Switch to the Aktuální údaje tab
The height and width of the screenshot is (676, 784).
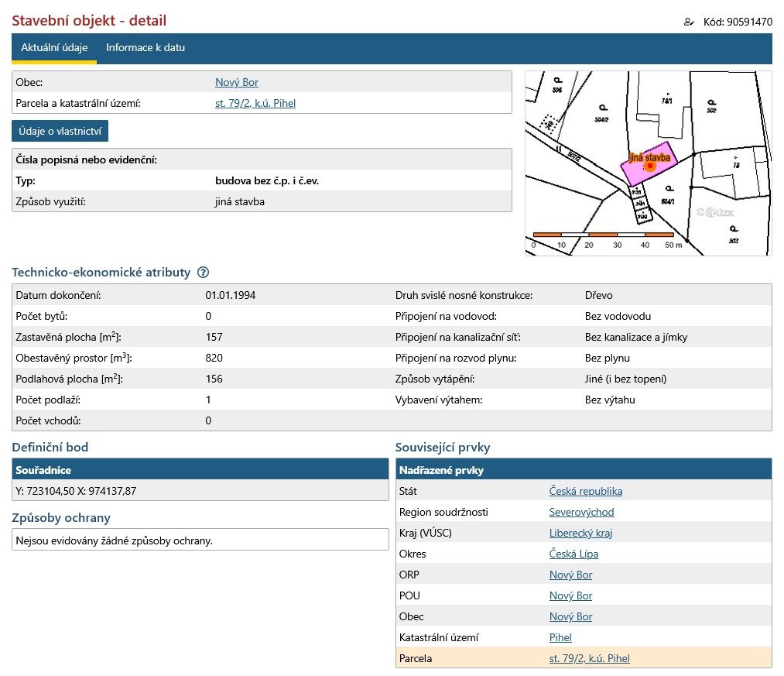(x=54, y=48)
